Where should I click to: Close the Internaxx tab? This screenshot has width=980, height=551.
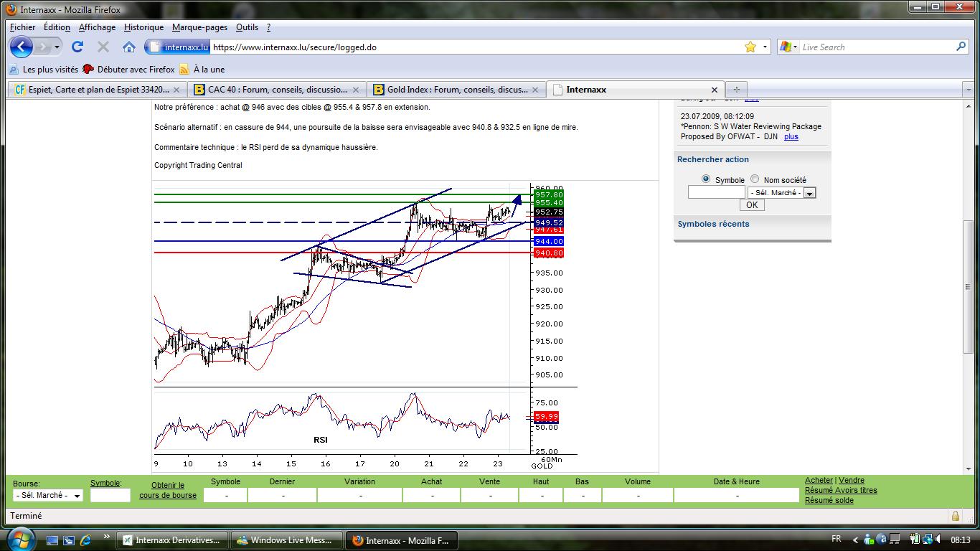pos(714,90)
